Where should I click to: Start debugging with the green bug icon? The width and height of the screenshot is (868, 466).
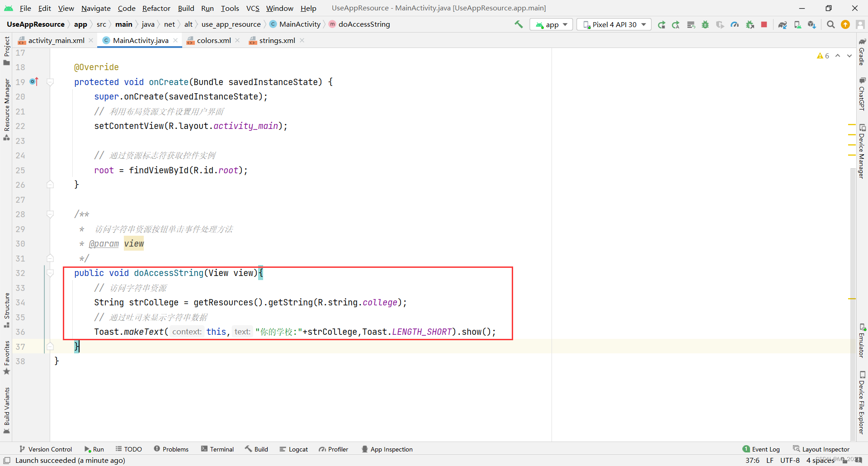coord(705,24)
